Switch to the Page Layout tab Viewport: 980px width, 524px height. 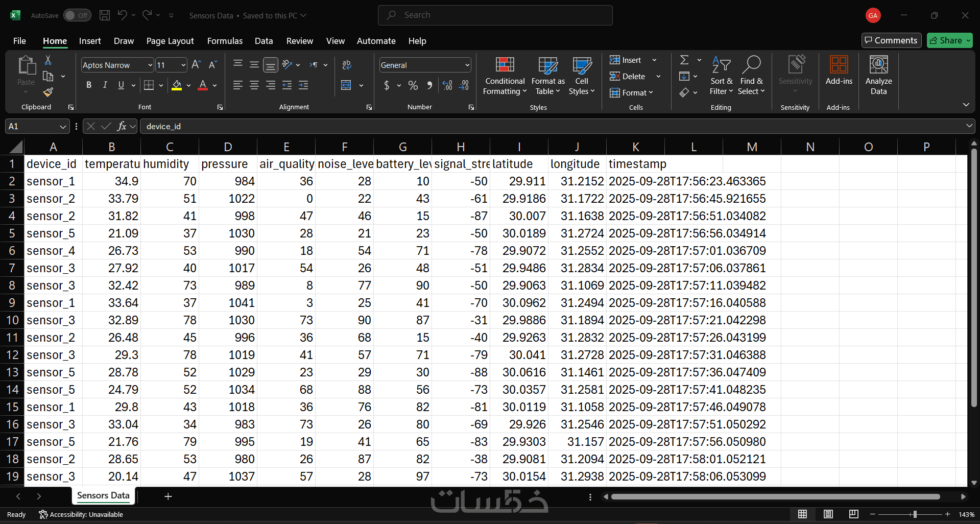170,41
